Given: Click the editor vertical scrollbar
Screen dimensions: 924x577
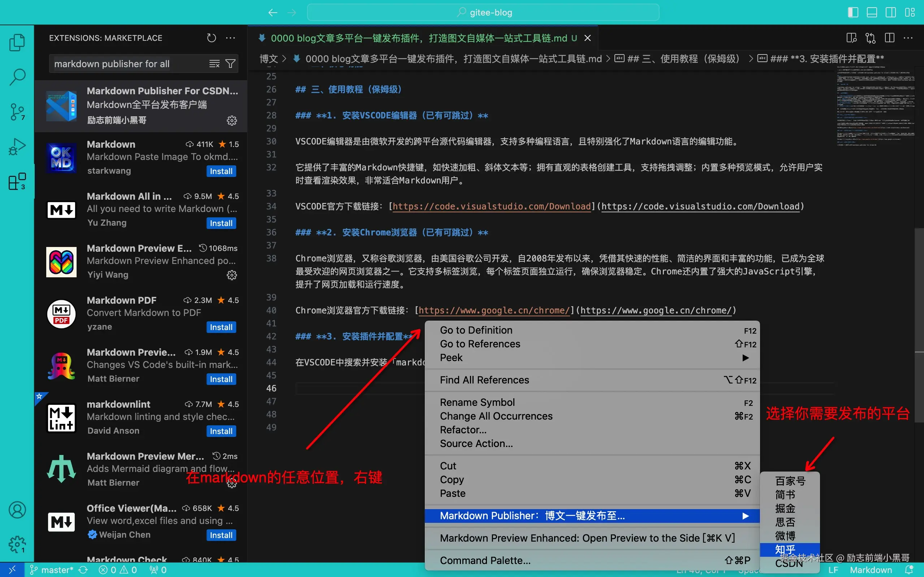Looking at the screenshot, I should point(919,290).
